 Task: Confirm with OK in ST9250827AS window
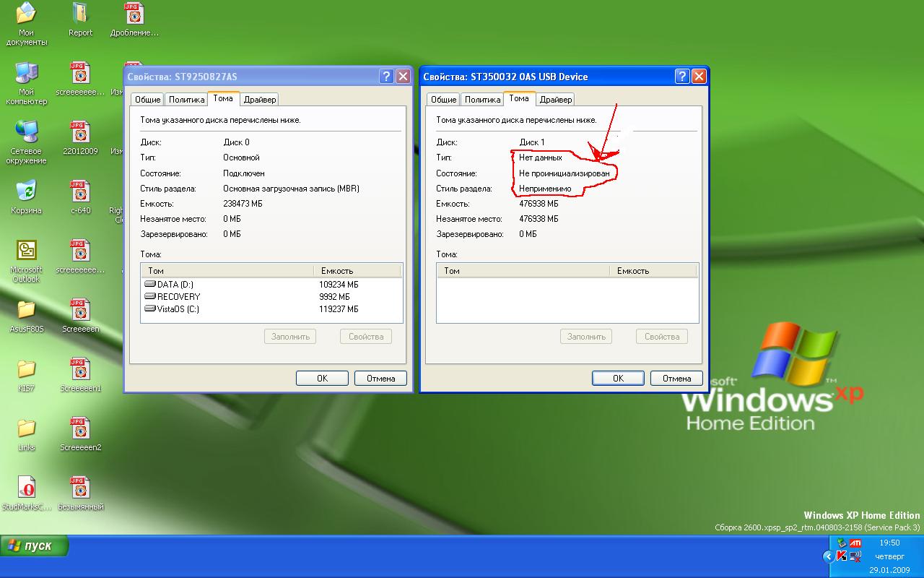[322, 378]
